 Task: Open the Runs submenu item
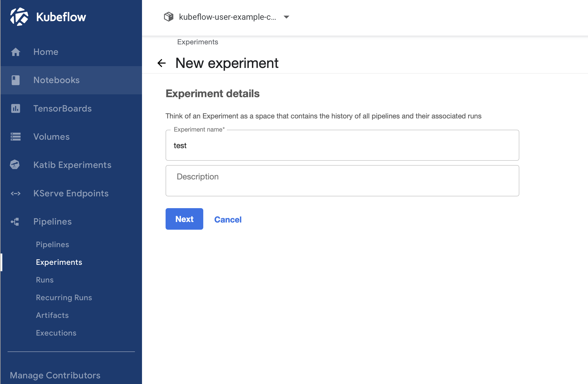click(x=45, y=280)
